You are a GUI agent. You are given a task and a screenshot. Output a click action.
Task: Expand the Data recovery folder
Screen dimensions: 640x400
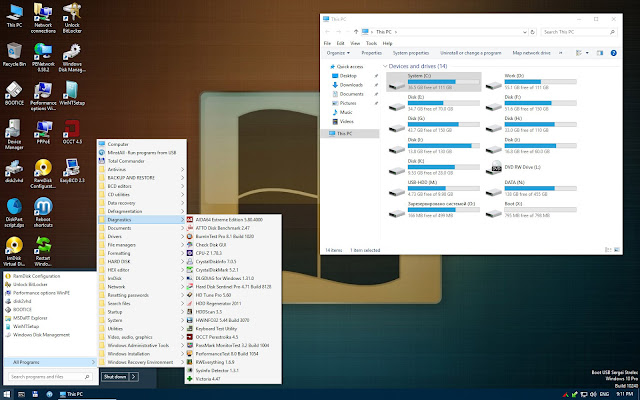click(142, 203)
